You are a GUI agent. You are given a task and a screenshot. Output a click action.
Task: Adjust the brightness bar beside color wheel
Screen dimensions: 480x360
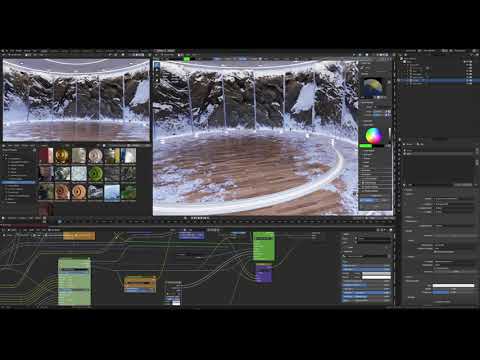[x=389, y=136]
